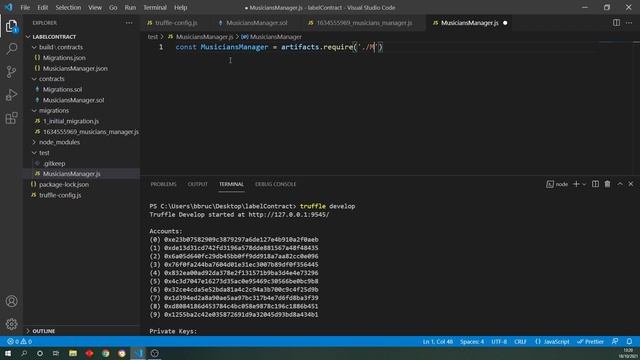Open MusiciansManager.json in the explorer
Screen dimensions: 640x360
coord(75,69)
